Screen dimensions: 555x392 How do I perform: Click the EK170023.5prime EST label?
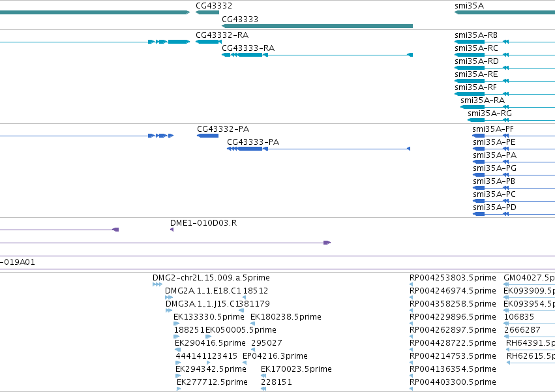[296, 369]
